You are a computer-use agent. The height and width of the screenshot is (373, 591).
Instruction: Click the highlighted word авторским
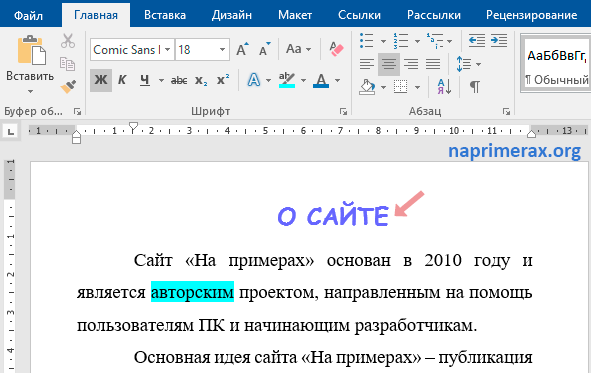click(192, 292)
